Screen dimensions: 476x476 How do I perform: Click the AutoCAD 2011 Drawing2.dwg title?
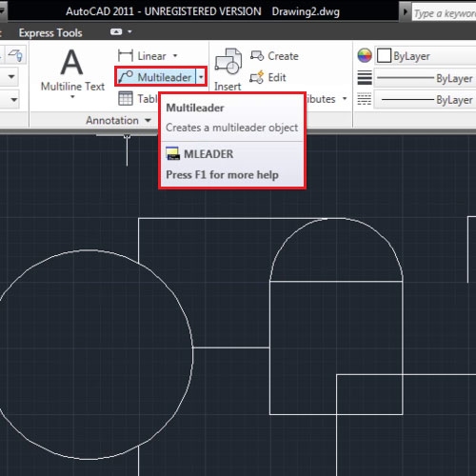tap(203, 11)
